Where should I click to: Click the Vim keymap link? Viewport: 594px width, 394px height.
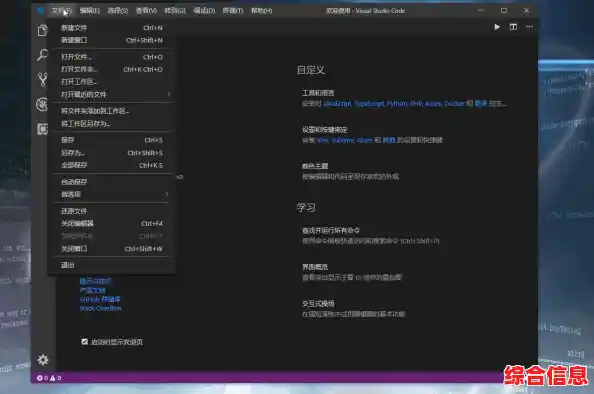[322, 140]
